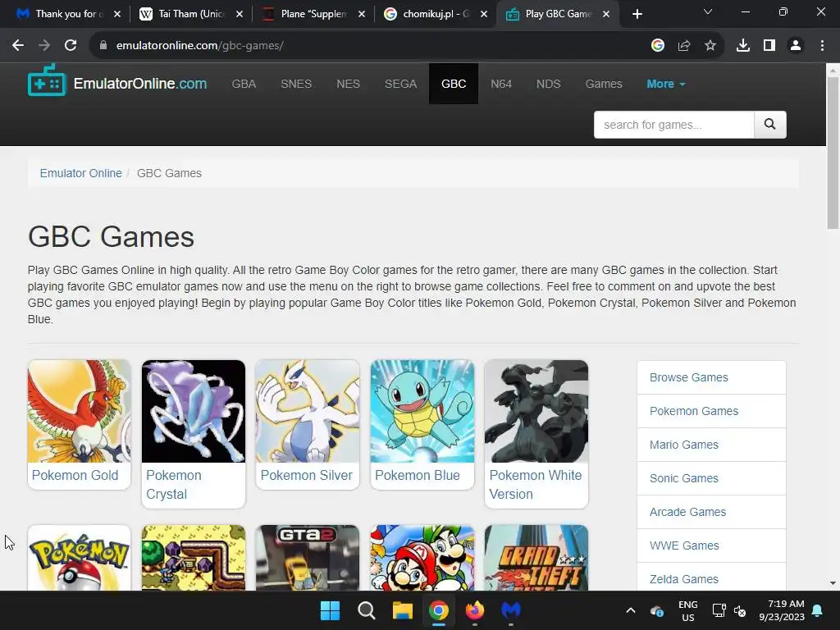The image size is (840, 630).
Task: Open Pokemon Crystal Suicune thumbnail
Action: click(194, 412)
